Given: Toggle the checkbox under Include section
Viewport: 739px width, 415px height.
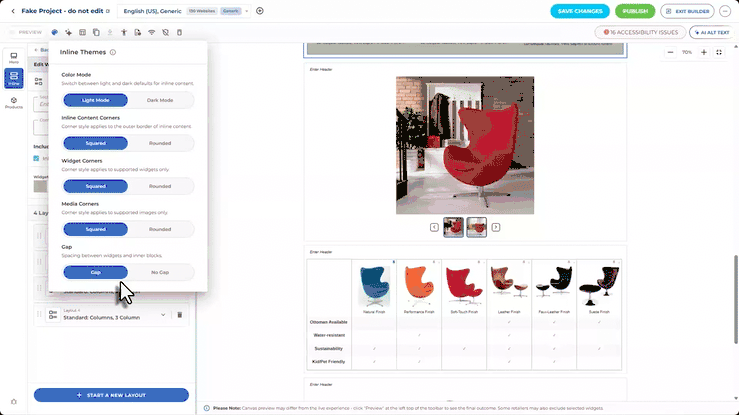Looking at the screenshot, I should point(36,158).
